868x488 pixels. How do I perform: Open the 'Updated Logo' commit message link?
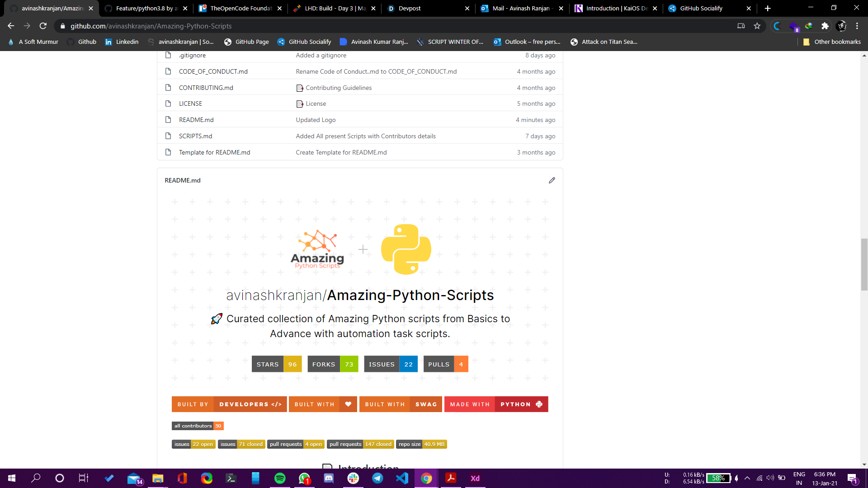316,120
